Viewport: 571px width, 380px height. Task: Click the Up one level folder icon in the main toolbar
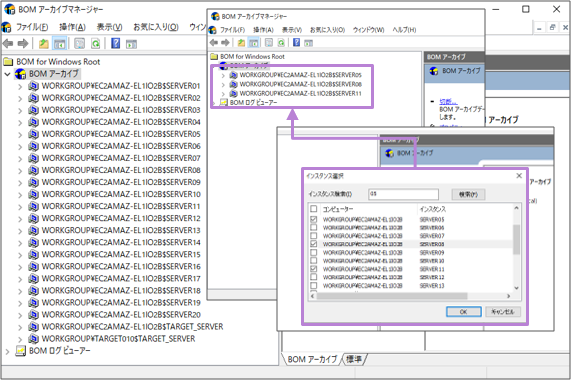click(44, 44)
